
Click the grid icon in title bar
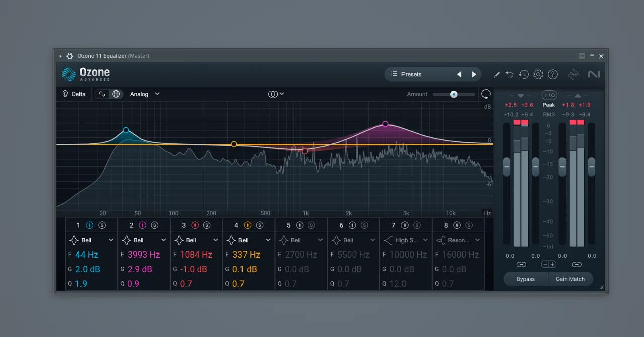pyautogui.click(x=582, y=56)
